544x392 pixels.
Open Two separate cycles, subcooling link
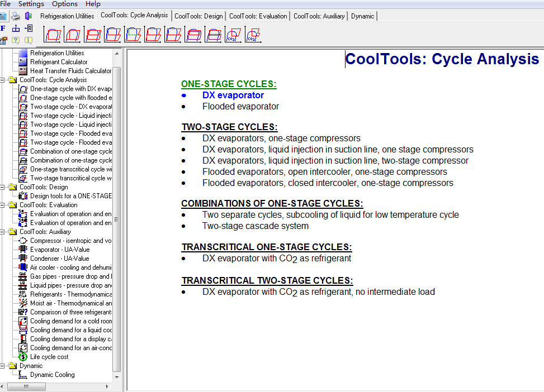(x=330, y=215)
